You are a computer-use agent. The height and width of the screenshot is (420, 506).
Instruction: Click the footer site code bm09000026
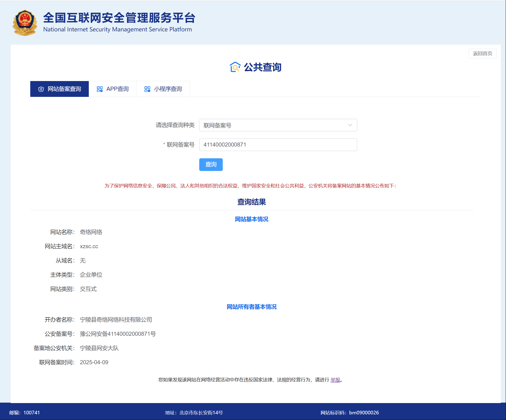click(x=364, y=413)
